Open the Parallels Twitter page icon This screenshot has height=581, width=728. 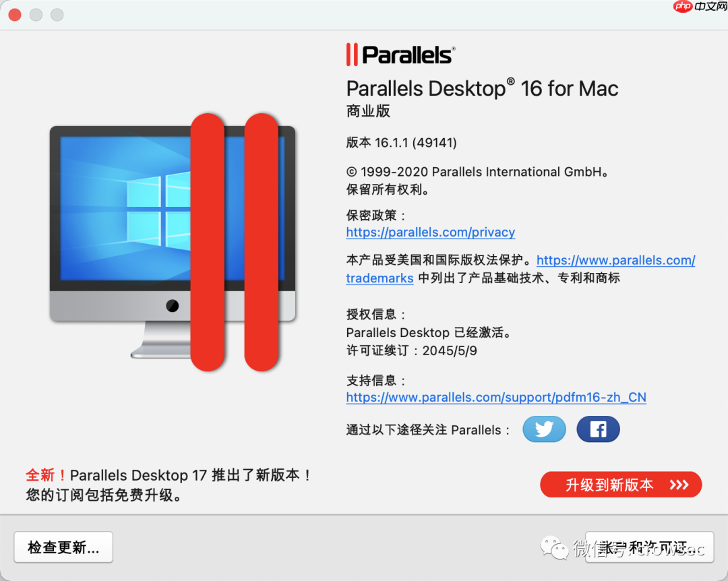tap(544, 429)
